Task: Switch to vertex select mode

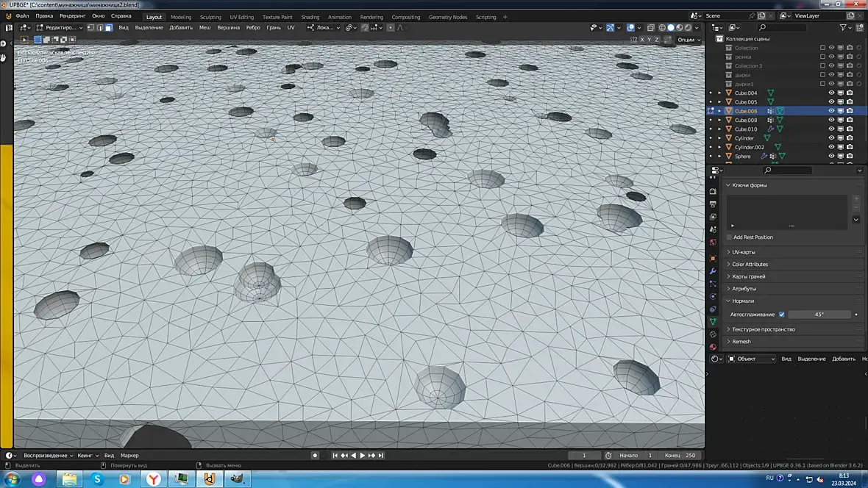Action: [90, 28]
